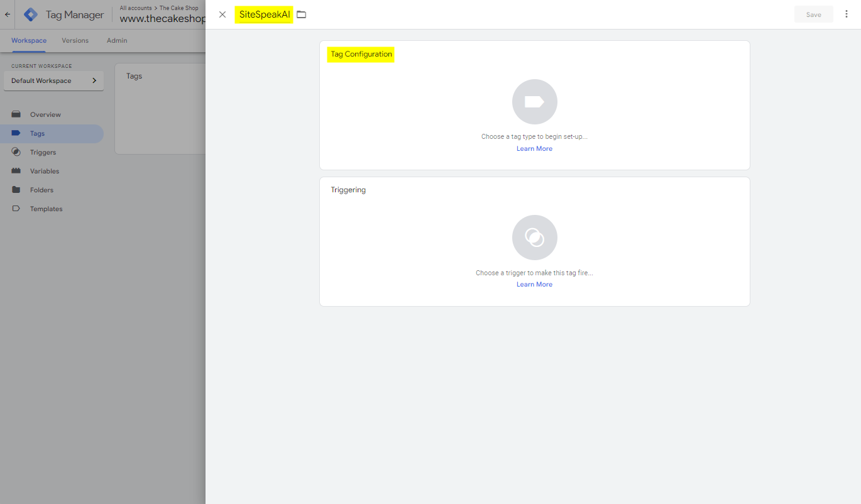This screenshot has height=504, width=861.
Task: Switch to the Admin tab
Action: (117, 40)
